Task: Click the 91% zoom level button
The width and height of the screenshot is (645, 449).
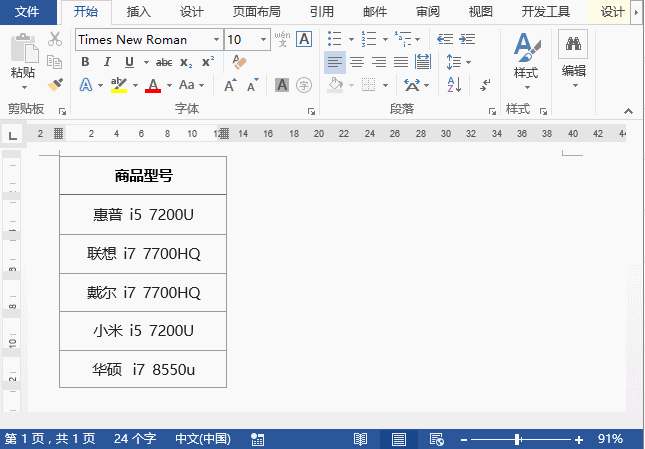Action: pos(610,439)
